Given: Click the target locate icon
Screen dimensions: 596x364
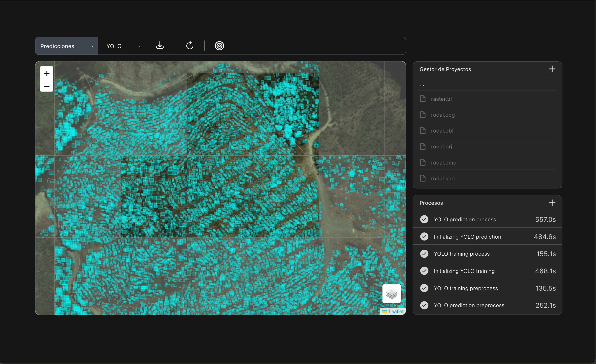Looking at the screenshot, I should [219, 46].
